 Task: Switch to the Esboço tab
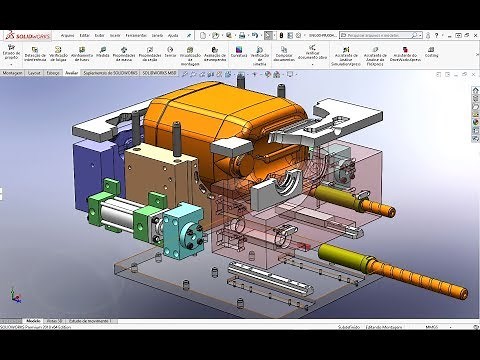pos(53,73)
